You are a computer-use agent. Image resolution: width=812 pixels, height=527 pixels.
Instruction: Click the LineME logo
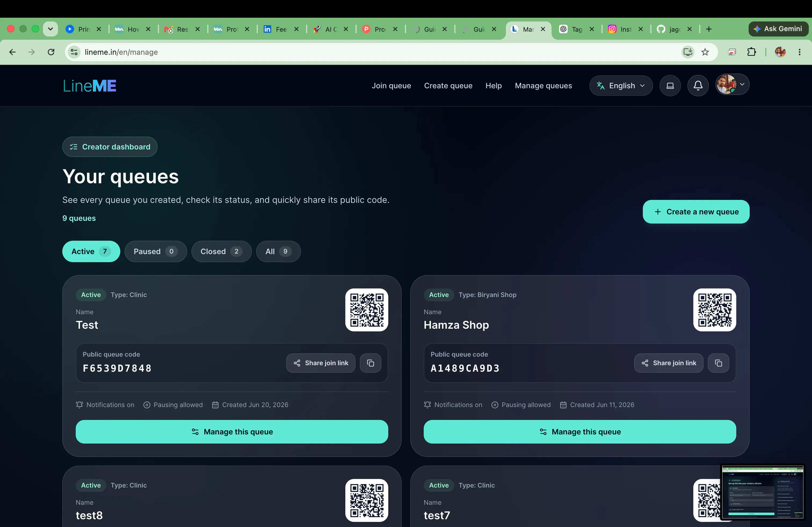coord(90,86)
